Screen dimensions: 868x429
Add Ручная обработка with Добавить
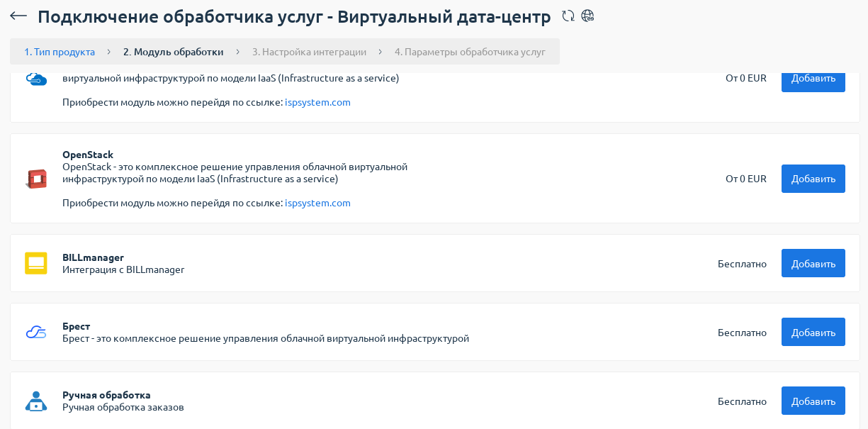813,401
